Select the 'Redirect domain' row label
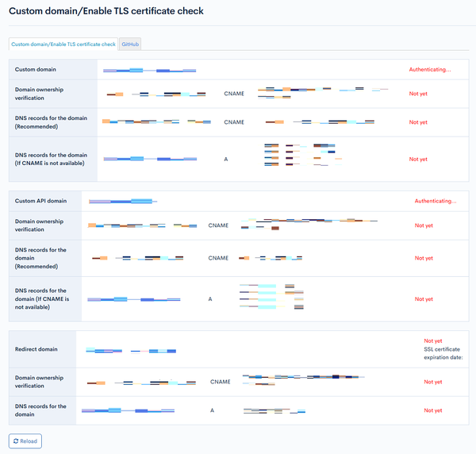Viewport: 476px width, 454px height. click(36, 349)
